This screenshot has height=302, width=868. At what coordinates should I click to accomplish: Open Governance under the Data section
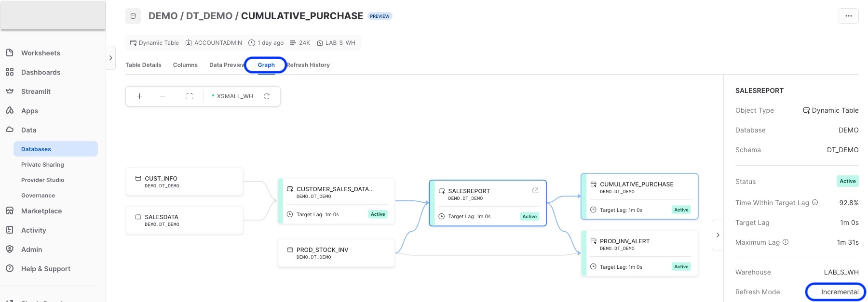coord(38,196)
